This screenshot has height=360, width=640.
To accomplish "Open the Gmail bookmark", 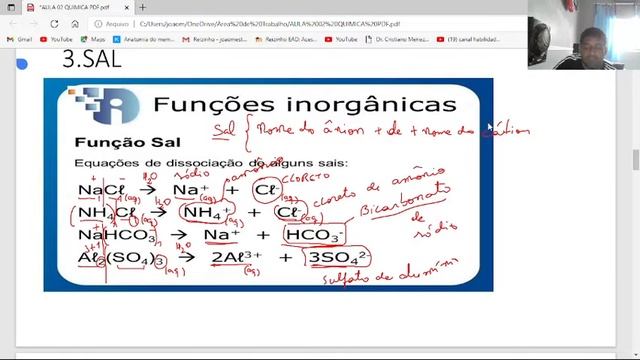I will point(20,40).
